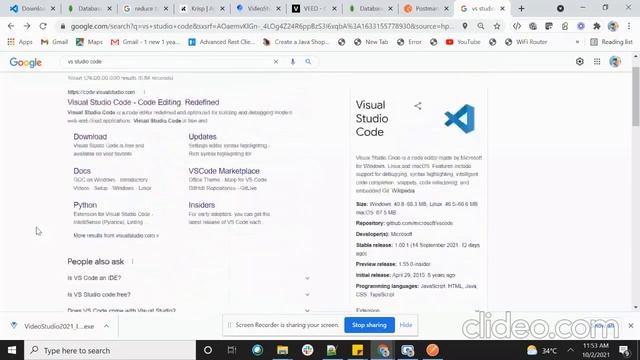Click the browser address bar URL
This screenshot has height=360, width=640.
point(261,26)
